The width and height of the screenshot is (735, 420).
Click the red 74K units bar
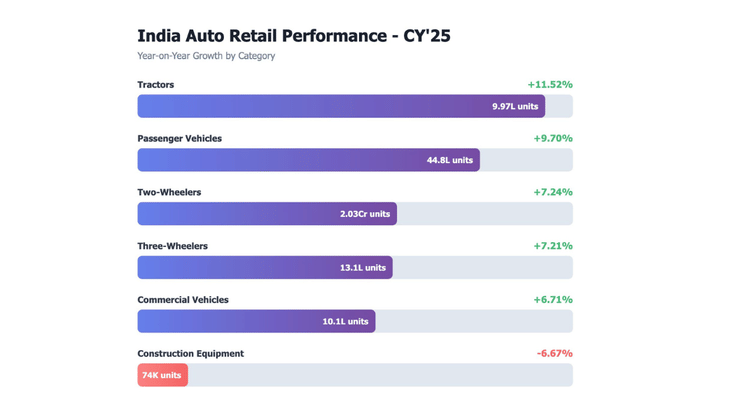pos(162,375)
